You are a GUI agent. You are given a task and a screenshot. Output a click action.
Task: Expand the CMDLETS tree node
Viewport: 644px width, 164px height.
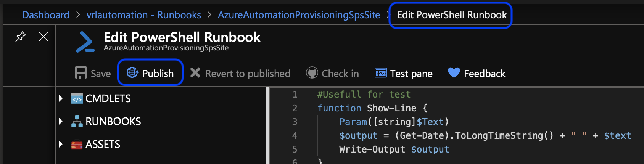click(x=61, y=99)
